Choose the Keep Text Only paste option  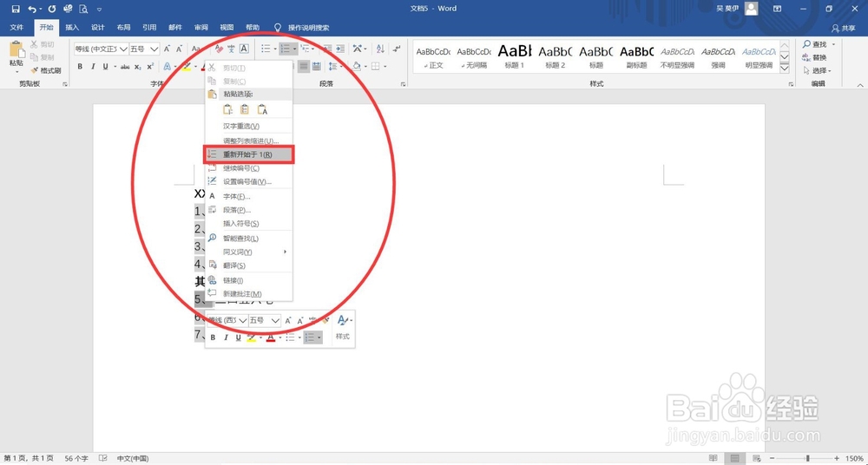(x=263, y=109)
